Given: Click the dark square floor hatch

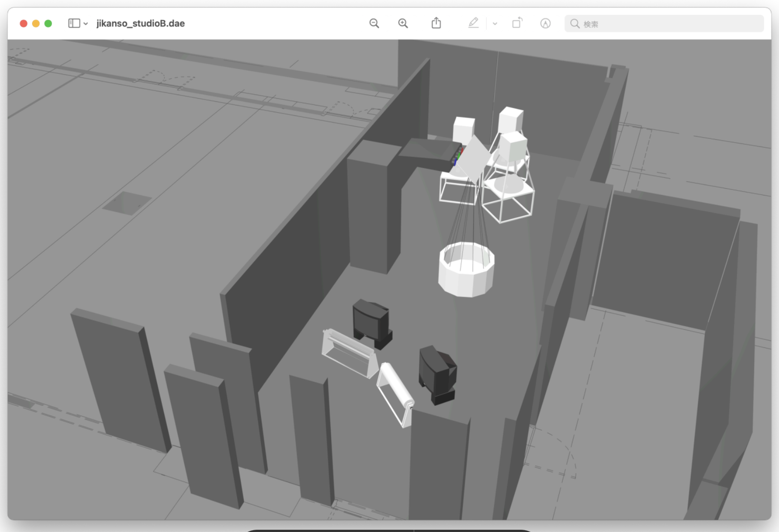Looking at the screenshot, I should (127, 203).
